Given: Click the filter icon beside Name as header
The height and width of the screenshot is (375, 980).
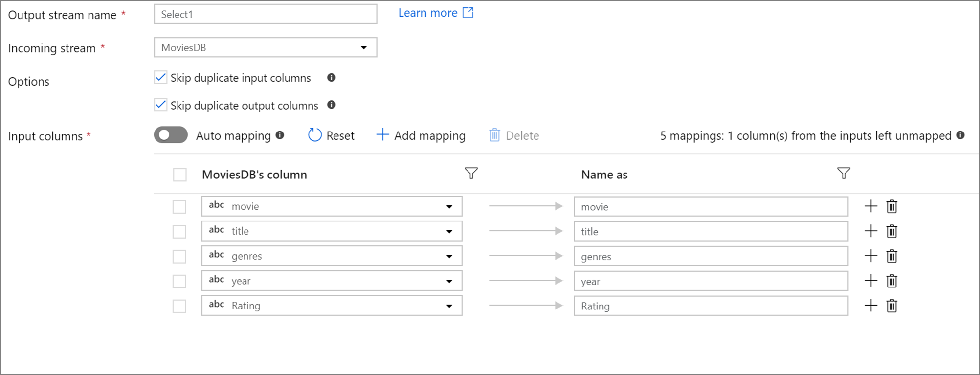Looking at the screenshot, I should [843, 174].
